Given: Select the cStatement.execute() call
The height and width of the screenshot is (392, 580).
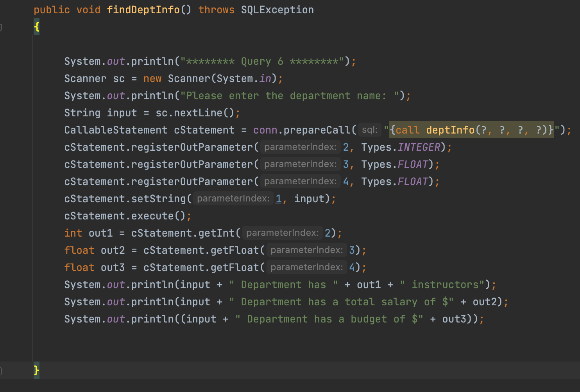Looking at the screenshot, I should coord(125,216).
